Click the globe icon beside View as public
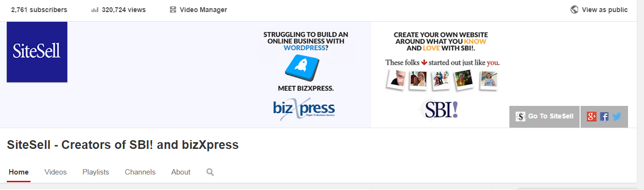Viewport: 644px width, 190px height. click(574, 10)
